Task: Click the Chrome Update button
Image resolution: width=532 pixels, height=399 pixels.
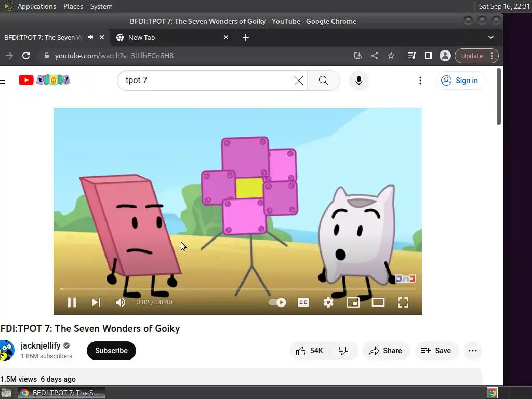Action: [472, 56]
